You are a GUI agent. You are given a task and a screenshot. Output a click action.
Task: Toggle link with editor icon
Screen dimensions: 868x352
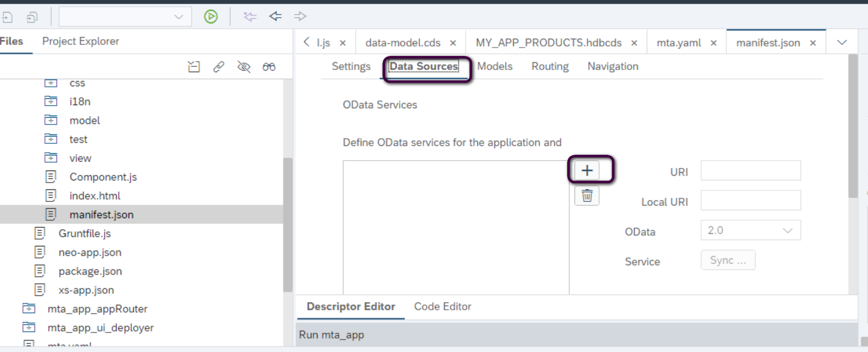click(219, 66)
